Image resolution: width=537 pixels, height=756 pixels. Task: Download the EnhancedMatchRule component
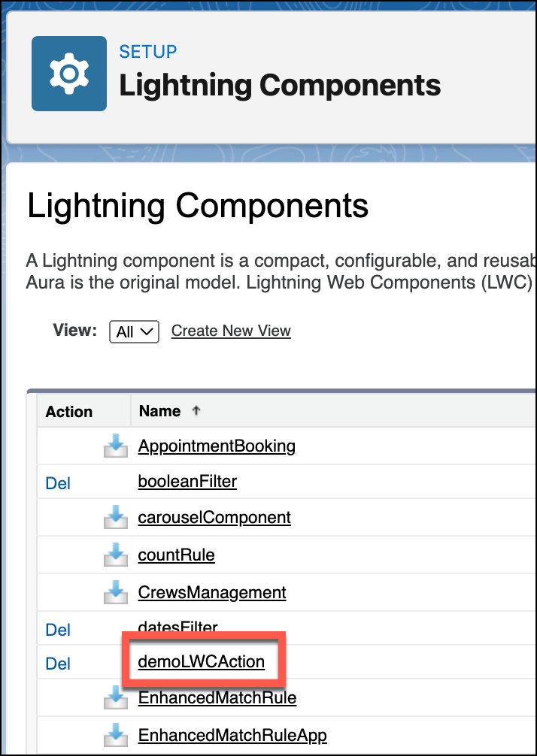(x=115, y=697)
